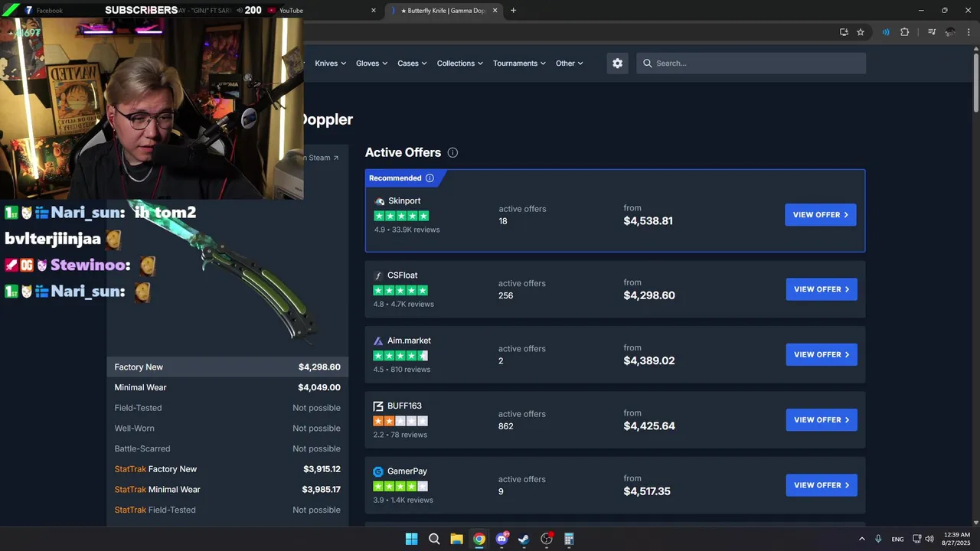View Skinport offer

[x=821, y=215]
